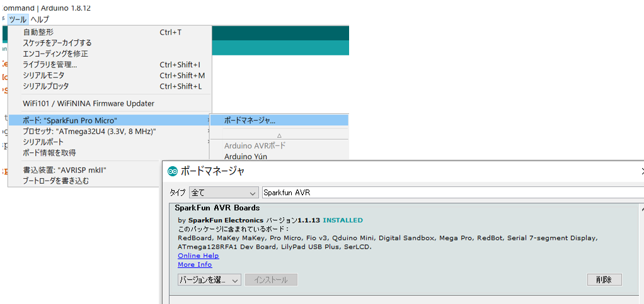
Task: Launch WiFi101 / WiFiNINA Firmware Updater
Action: [110, 103]
